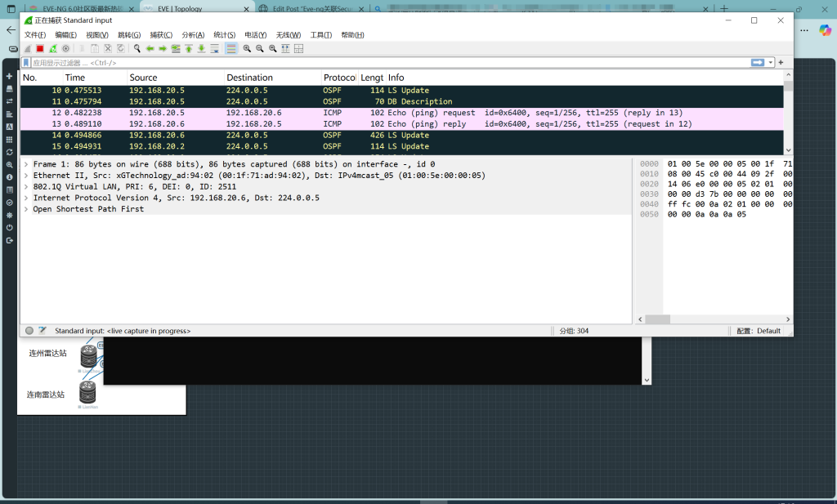The height and width of the screenshot is (504, 837).
Task: Stop the capture with the red square button
Action: pyautogui.click(x=40, y=49)
